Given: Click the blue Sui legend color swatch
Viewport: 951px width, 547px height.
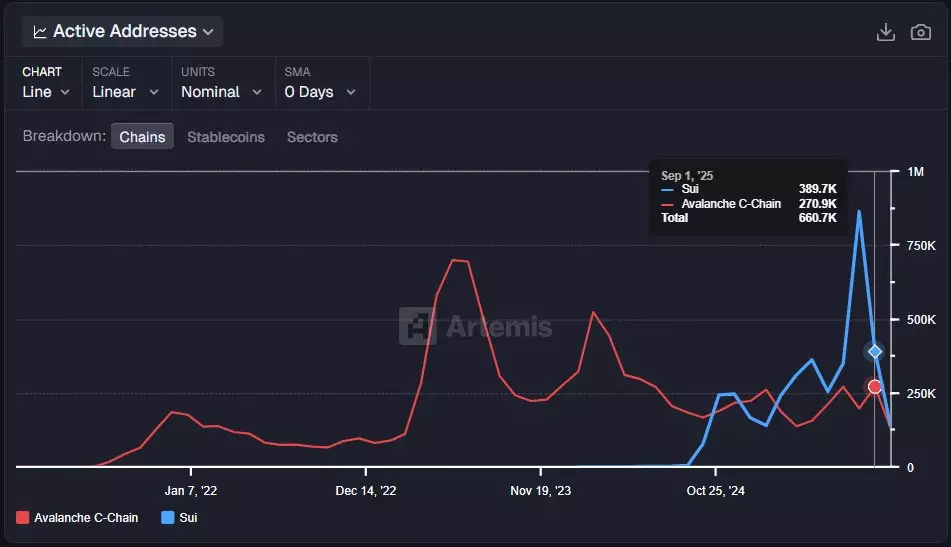Looking at the screenshot, I should (x=167, y=518).
